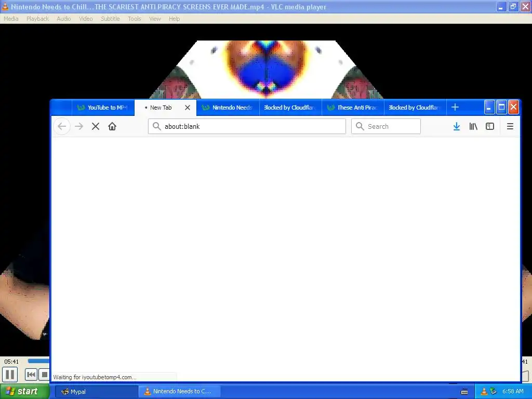
Task: Open the VLC Help menu
Action: click(x=175, y=19)
